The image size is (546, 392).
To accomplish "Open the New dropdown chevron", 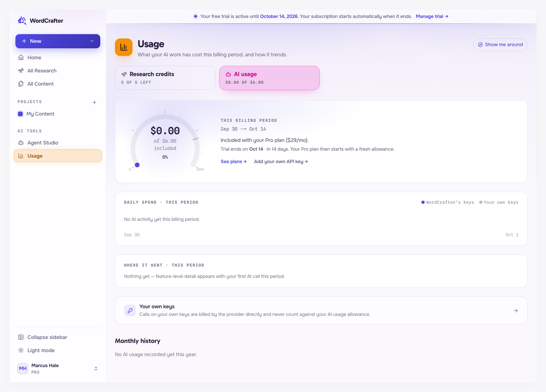I will click(x=92, y=41).
